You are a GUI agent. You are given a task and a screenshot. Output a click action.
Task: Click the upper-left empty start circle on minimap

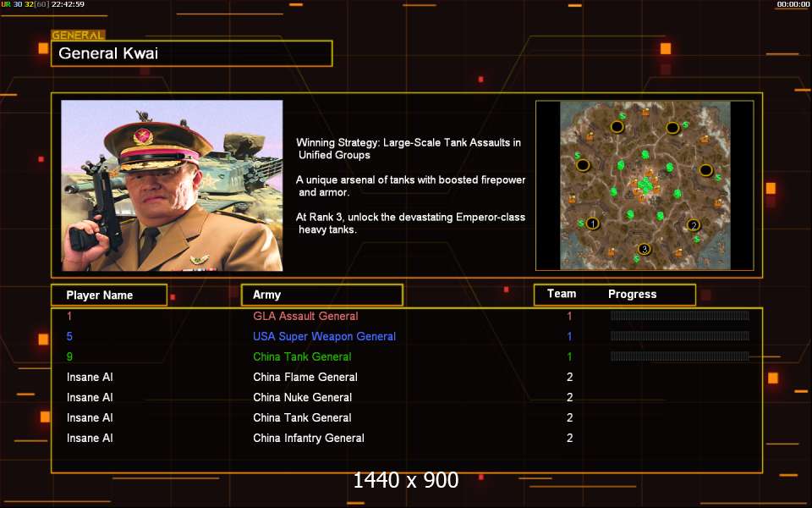(x=617, y=127)
